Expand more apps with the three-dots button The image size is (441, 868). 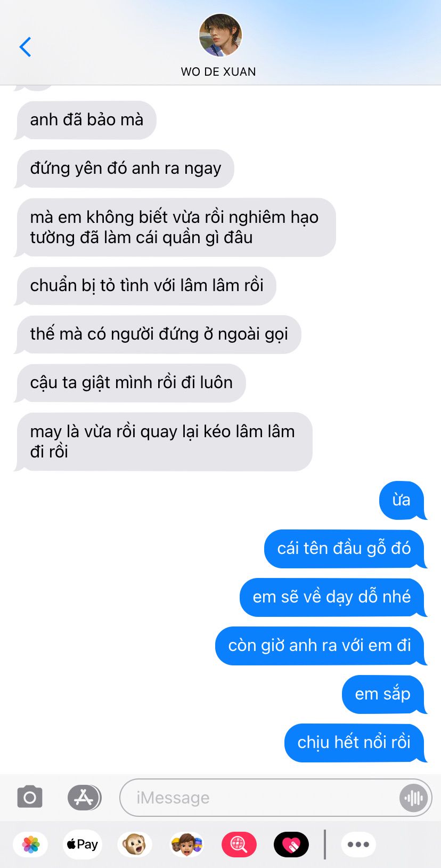click(x=358, y=845)
